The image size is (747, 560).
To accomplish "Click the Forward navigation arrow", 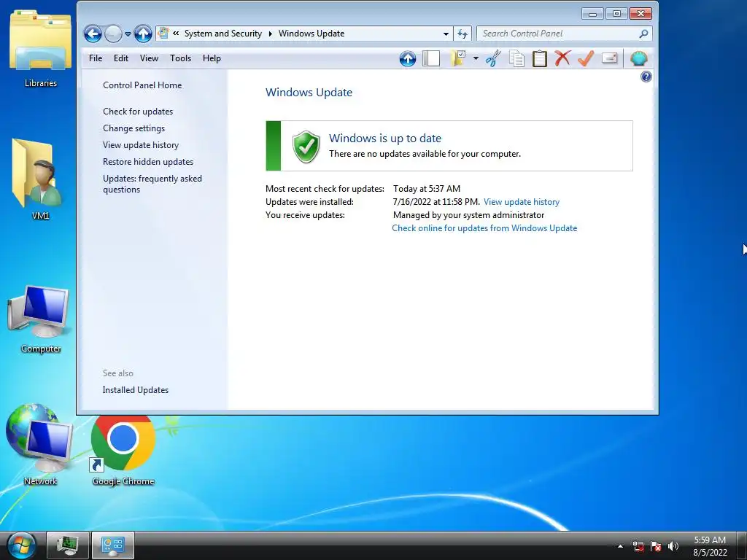I will tap(113, 34).
